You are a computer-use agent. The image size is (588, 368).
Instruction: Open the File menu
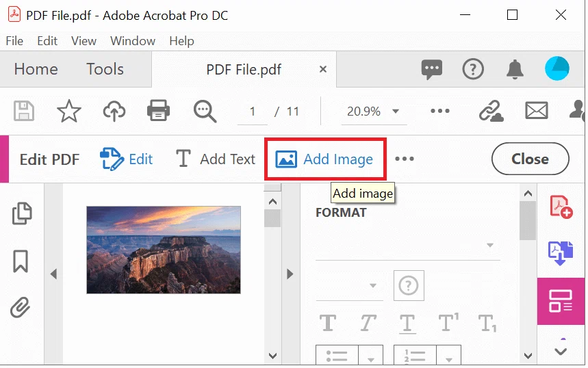(x=14, y=41)
